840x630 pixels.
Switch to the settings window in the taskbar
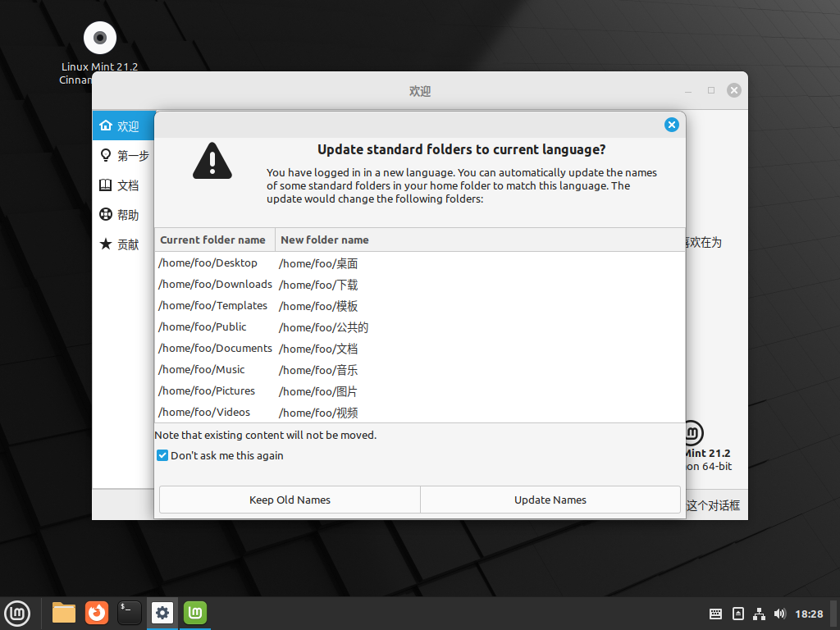(x=162, y=613)
